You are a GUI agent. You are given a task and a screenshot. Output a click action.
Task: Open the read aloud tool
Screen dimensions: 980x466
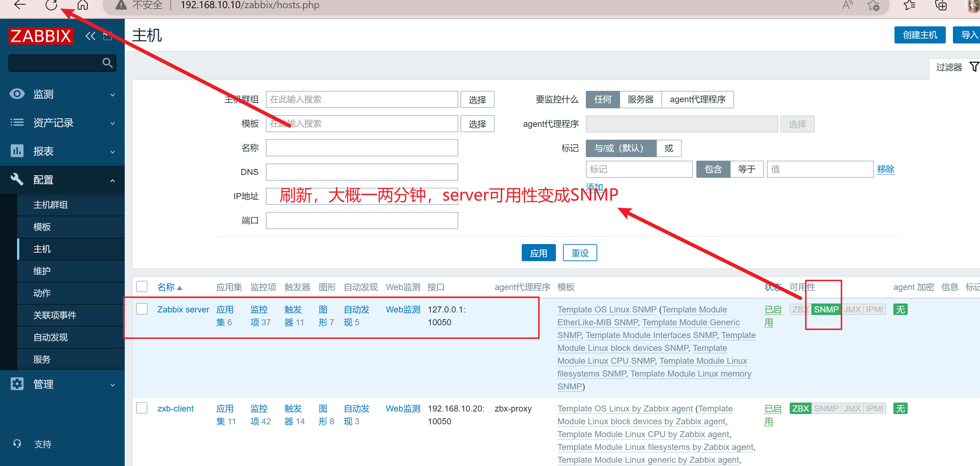point(847,5)
